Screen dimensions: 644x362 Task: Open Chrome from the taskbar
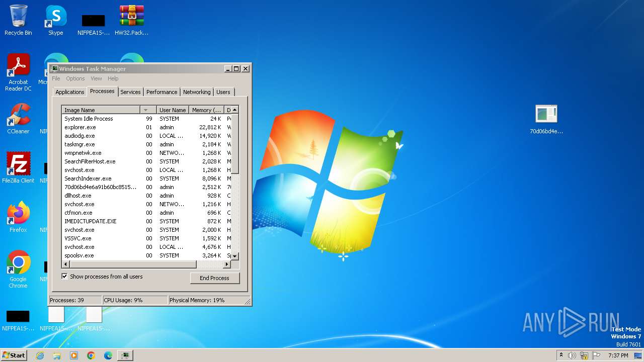pyautogui.click(x=91, y=355)
